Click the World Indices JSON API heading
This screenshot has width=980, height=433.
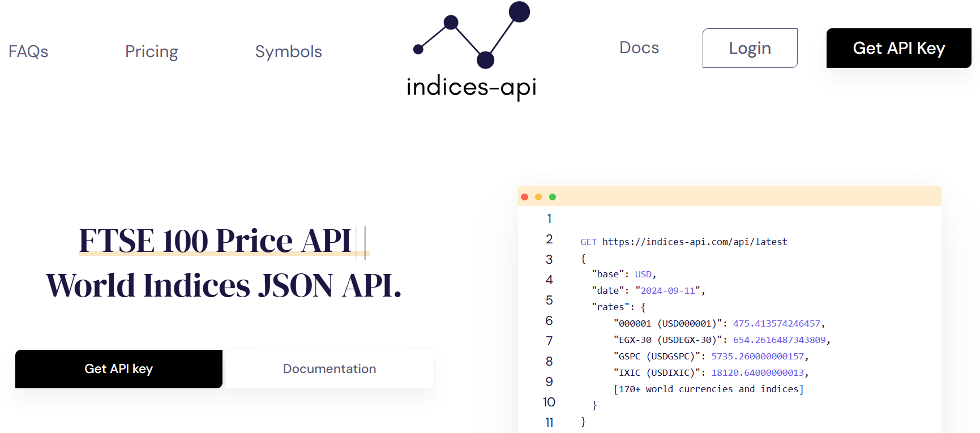click(224, 285)
